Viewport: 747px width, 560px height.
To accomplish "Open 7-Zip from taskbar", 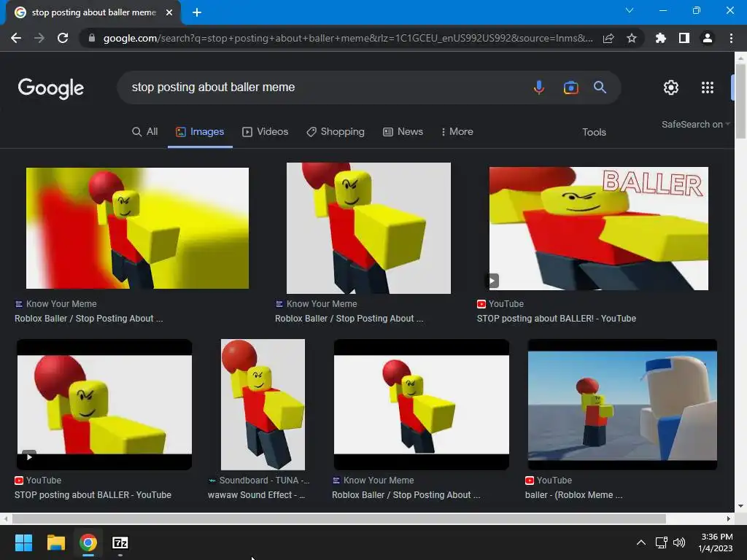I will tap(120, 542).
